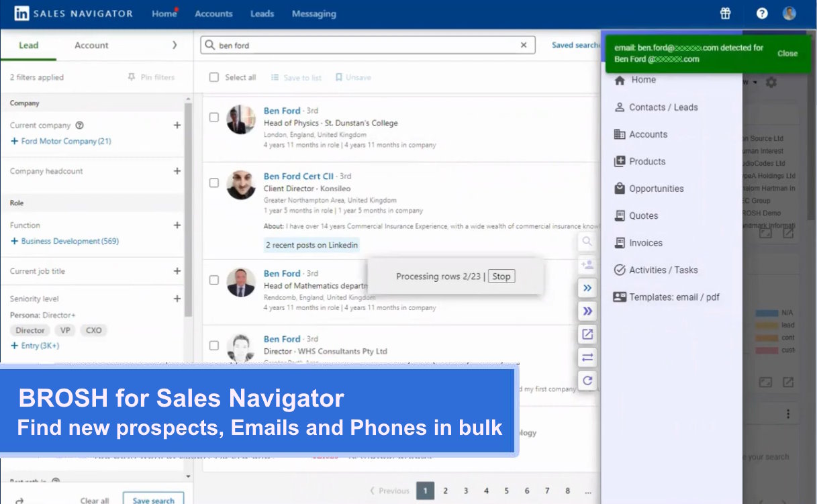The width and height of the screenshot is (817, 504).
Task: Click the red cust legend swatch
Action: point(766,350)
